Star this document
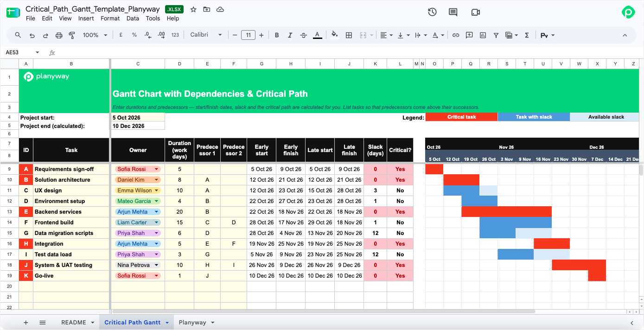 (193, 9)
